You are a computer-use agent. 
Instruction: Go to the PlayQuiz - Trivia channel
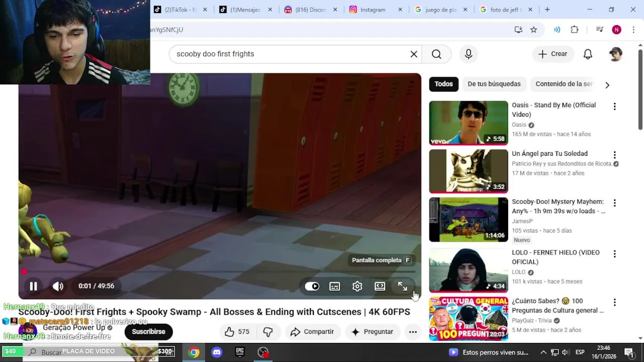point(532,320)
